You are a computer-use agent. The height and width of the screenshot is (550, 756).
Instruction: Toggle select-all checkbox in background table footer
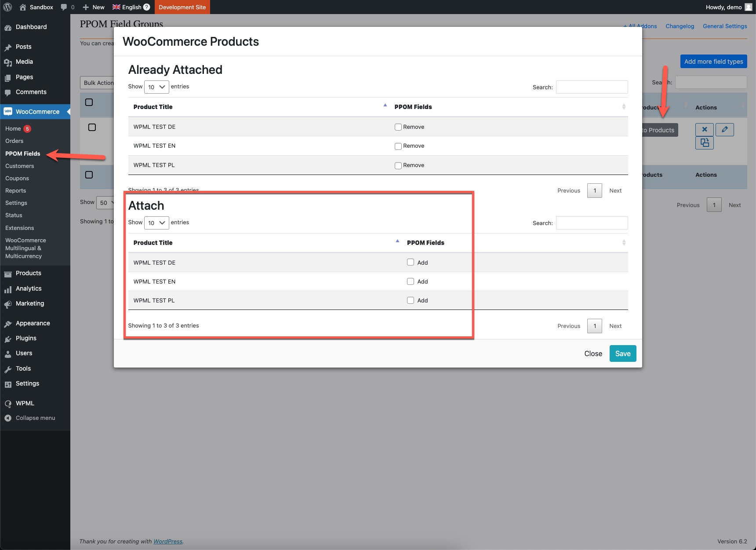click(x=89, y=175)
